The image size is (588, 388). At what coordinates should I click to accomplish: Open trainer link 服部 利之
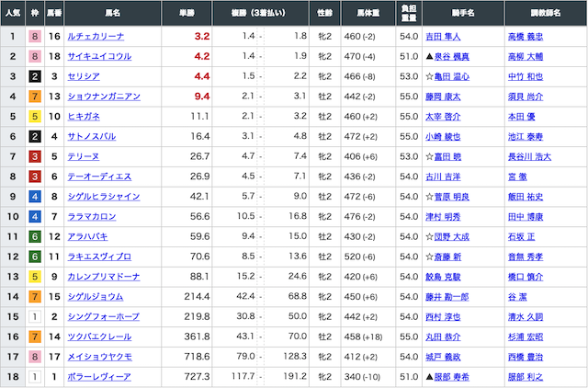[x=526, y=377]
